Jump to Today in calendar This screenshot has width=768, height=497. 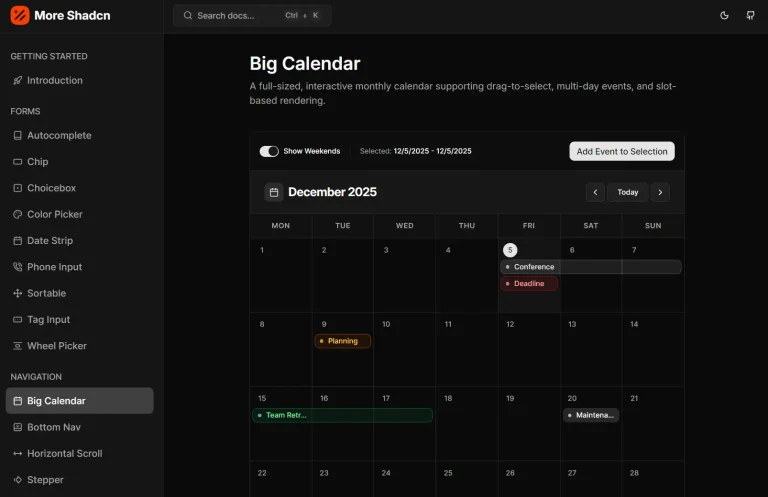[627, 192]
